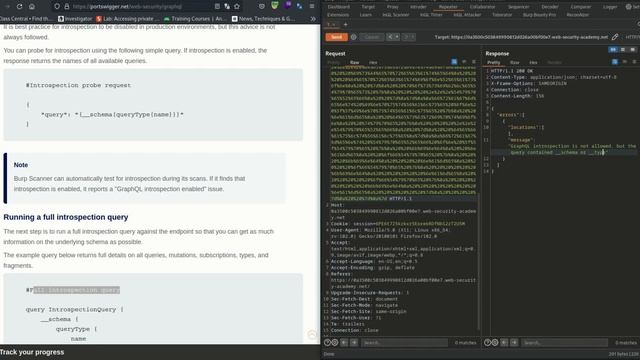Open the site lock information icon

pos(67,7)
